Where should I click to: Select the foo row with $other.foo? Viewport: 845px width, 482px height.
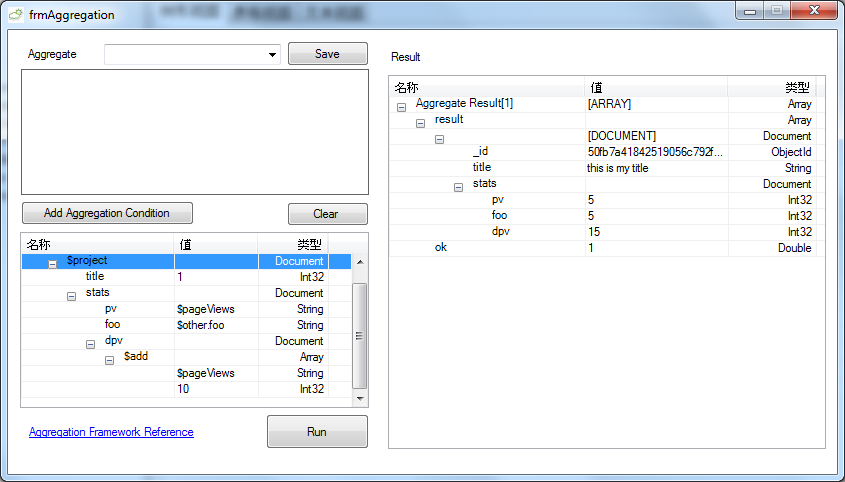[186, 325]
